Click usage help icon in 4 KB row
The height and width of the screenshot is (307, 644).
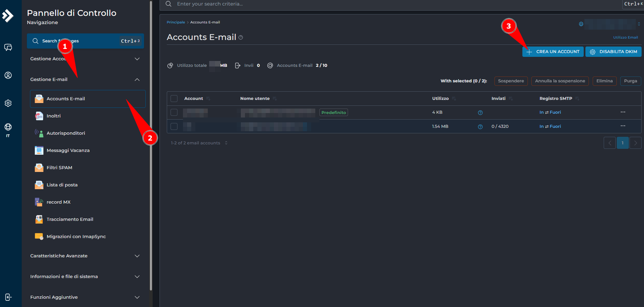pyautogui.click(x=480, y=113)
